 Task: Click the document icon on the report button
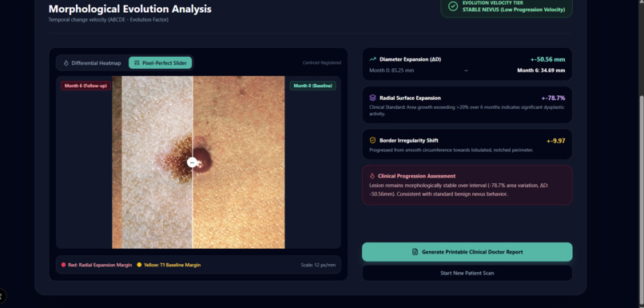pos(415,252)
